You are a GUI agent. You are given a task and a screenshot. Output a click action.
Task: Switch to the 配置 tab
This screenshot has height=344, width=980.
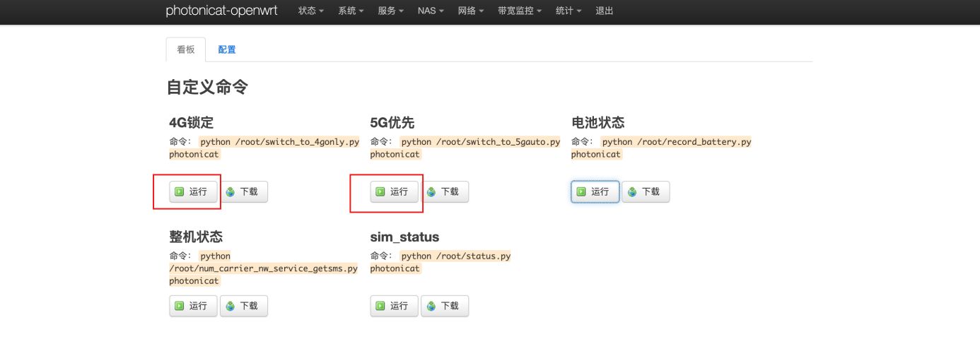click(227, 49)
